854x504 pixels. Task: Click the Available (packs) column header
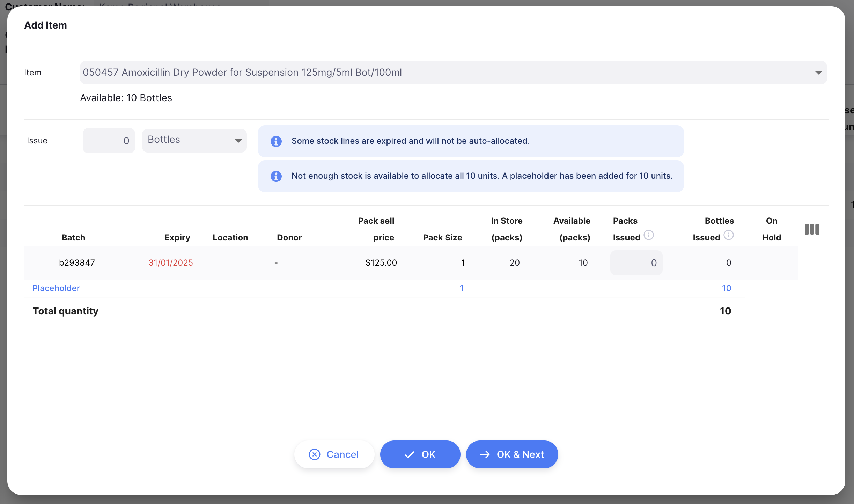pyautogui.click(x=572, y=229)
